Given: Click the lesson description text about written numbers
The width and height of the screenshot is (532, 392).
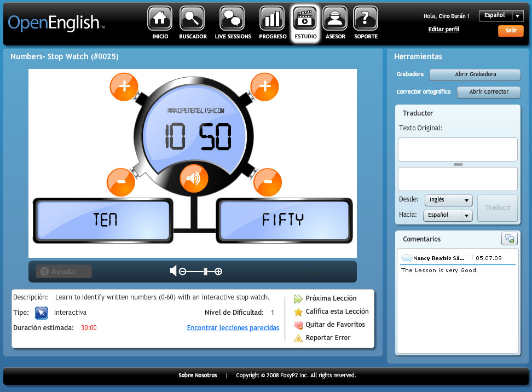Looking at the screenshot, I should click(x=162, y=297).
